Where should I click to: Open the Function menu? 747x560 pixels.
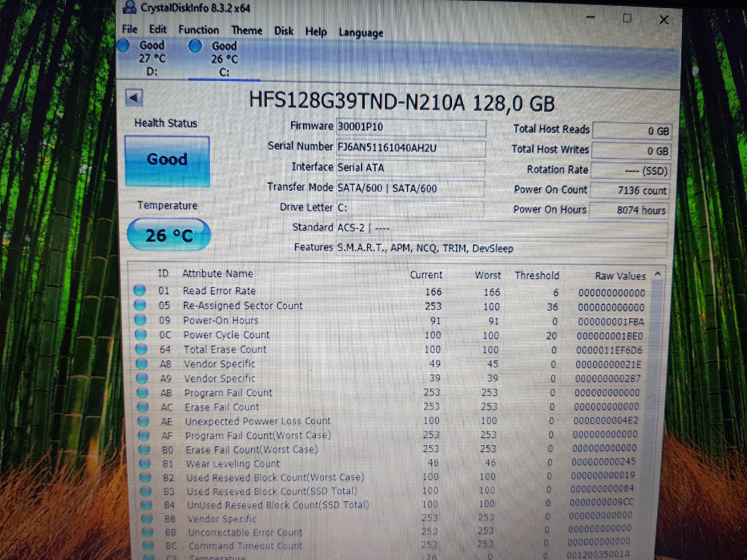click(x=199, y=30)
